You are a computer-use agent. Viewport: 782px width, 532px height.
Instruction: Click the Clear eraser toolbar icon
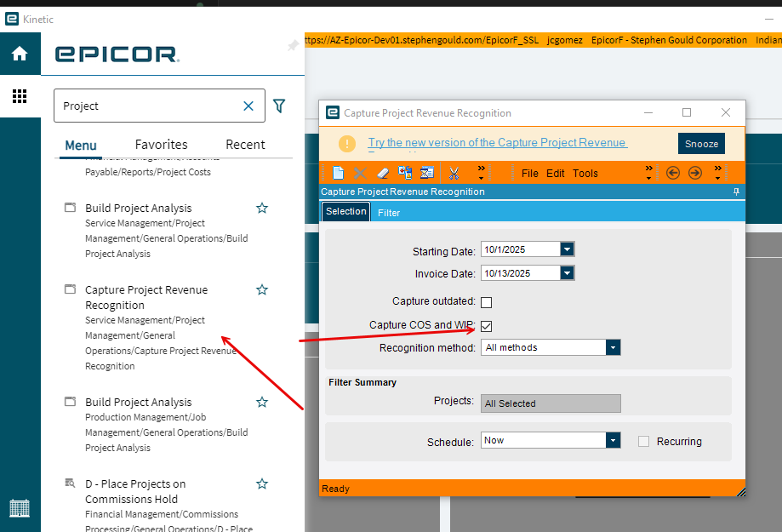(x=383, y=173)
